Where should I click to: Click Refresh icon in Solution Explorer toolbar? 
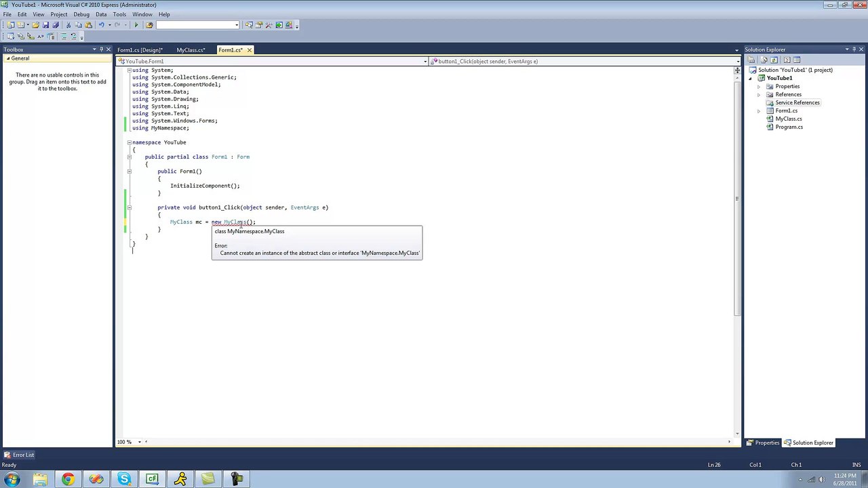pyautogui.click(x=774, y=60)
